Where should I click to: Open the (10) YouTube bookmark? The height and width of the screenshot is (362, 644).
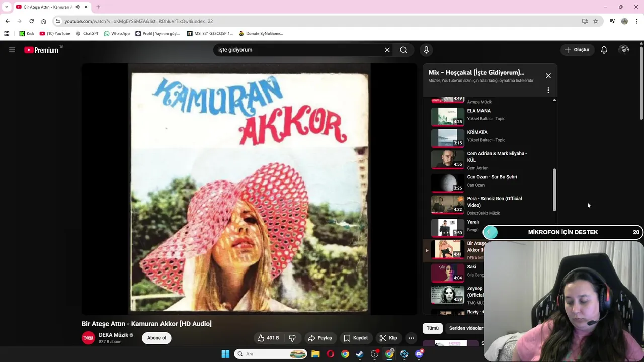click(55, 33)
